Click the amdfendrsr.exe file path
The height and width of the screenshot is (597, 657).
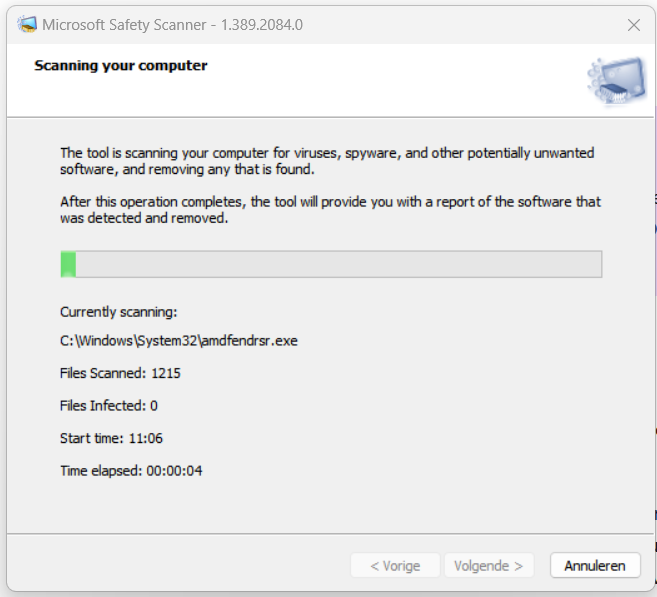tap(179, 341)
